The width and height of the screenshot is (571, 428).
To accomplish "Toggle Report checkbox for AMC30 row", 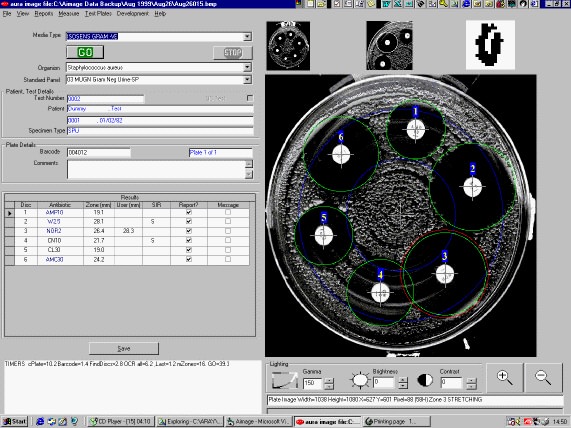I will coord(189,259).
